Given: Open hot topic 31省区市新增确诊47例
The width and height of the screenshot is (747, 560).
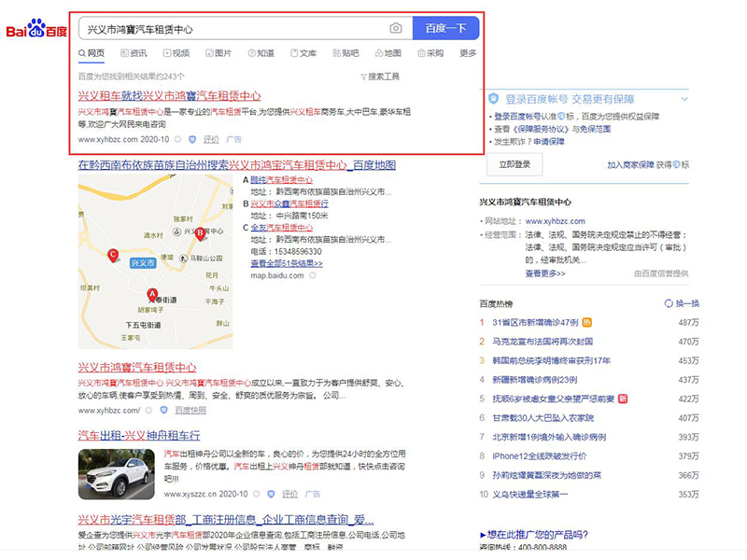Looking at the screenshot, I should point(535,322).
